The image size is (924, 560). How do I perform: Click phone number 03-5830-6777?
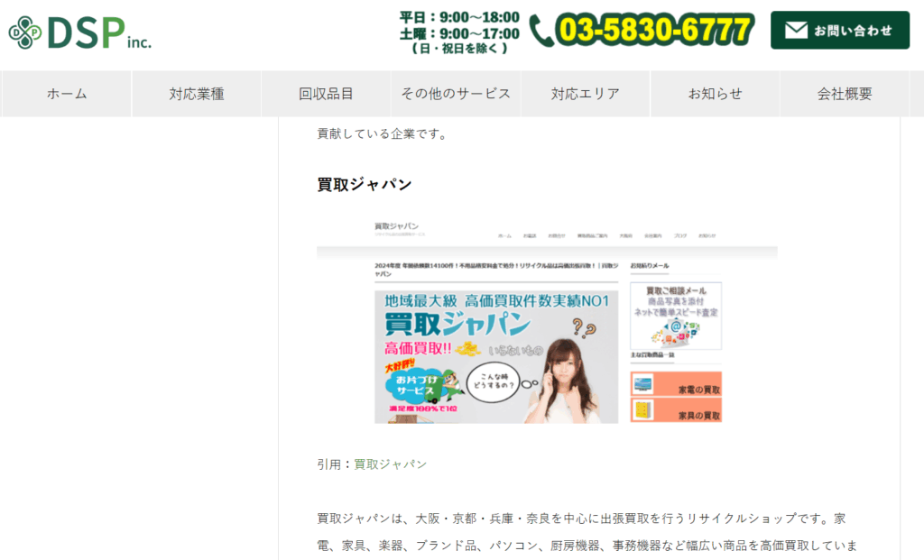pyautogui.click(x=655, y=30)
